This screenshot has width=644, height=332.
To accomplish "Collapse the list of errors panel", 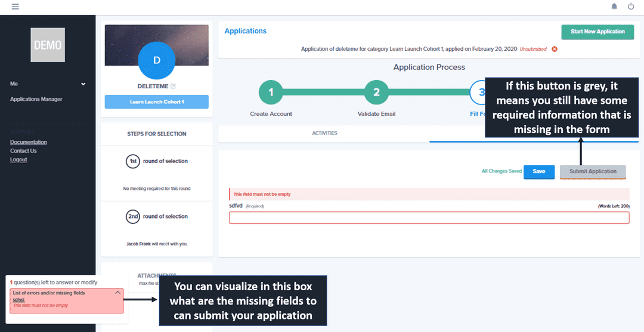I will (x=117, y=293).
